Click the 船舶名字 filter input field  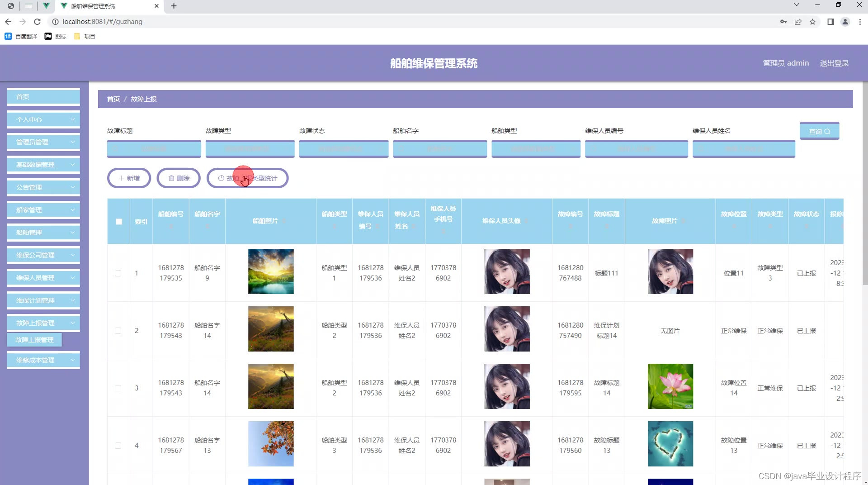click(440, 149)
